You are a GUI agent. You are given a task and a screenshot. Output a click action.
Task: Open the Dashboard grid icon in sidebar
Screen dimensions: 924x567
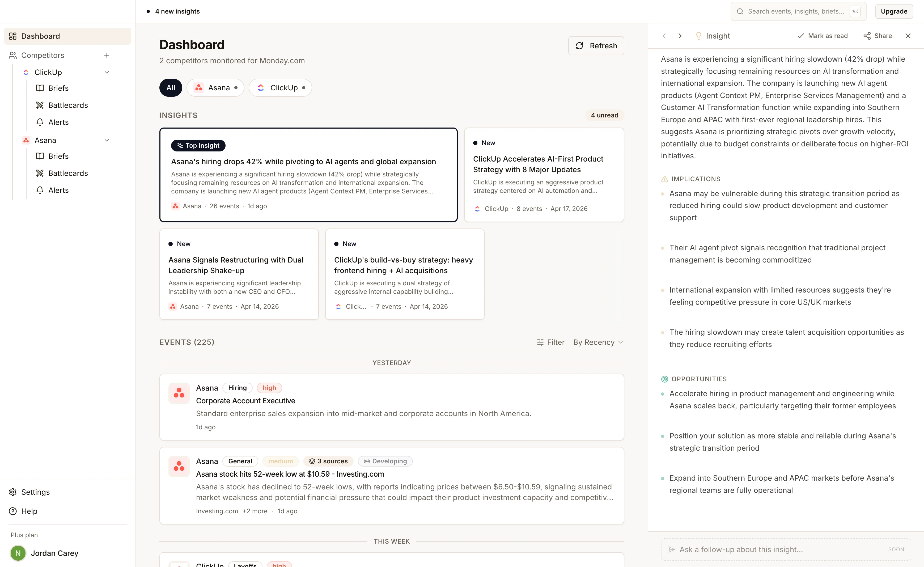13,36
